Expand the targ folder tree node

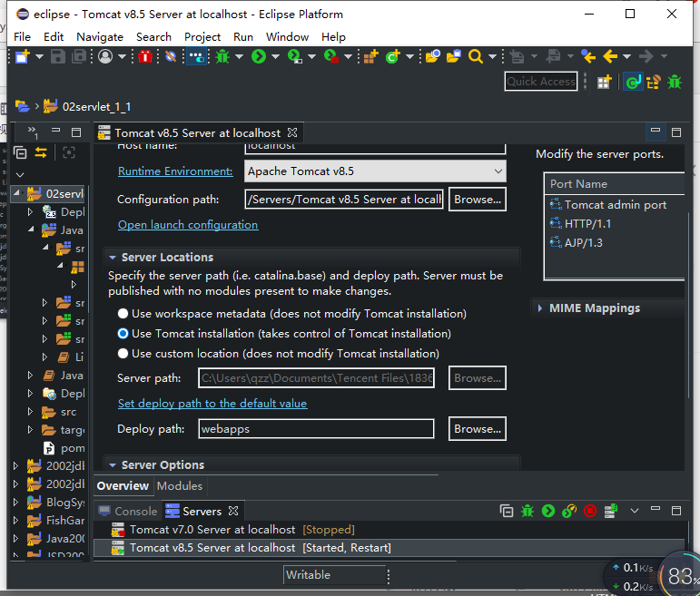[30, 430]
